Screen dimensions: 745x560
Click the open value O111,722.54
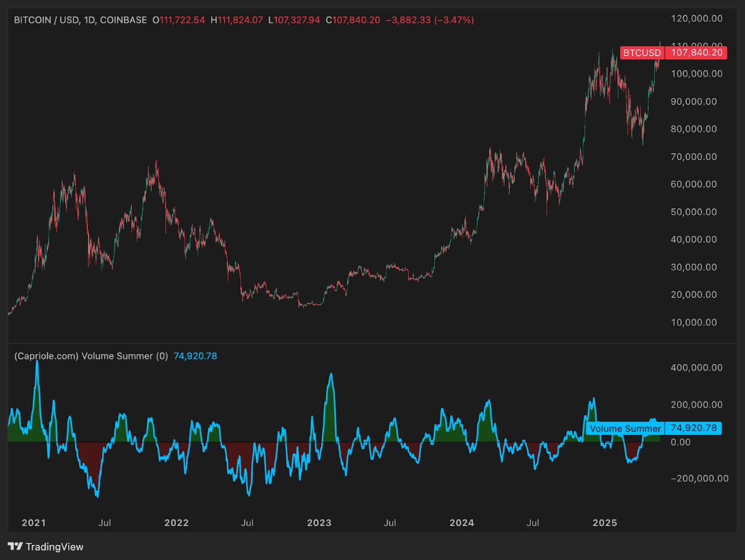tap(178, 19)
